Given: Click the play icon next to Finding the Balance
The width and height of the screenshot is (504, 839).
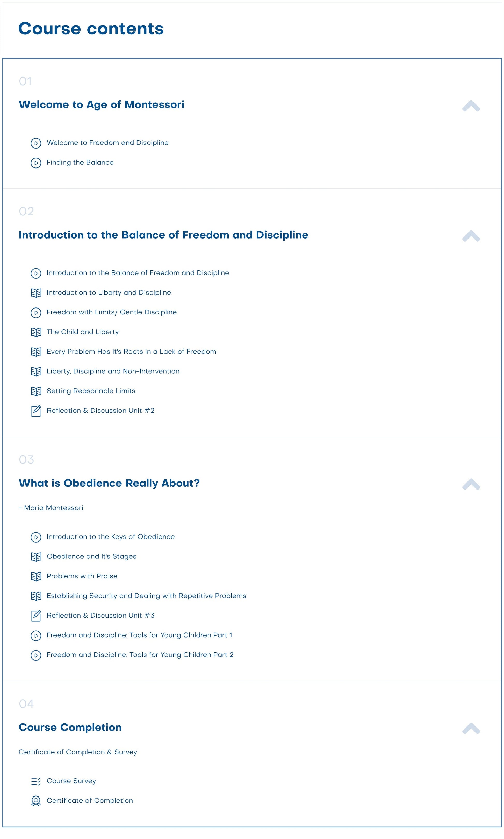Looking at the screenshot, I should [36, 163].
